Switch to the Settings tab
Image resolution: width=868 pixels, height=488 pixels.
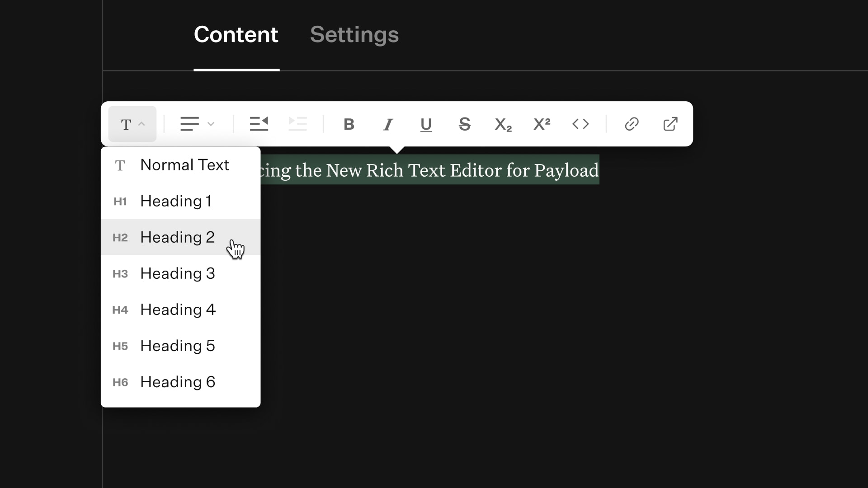click(354, 35)
